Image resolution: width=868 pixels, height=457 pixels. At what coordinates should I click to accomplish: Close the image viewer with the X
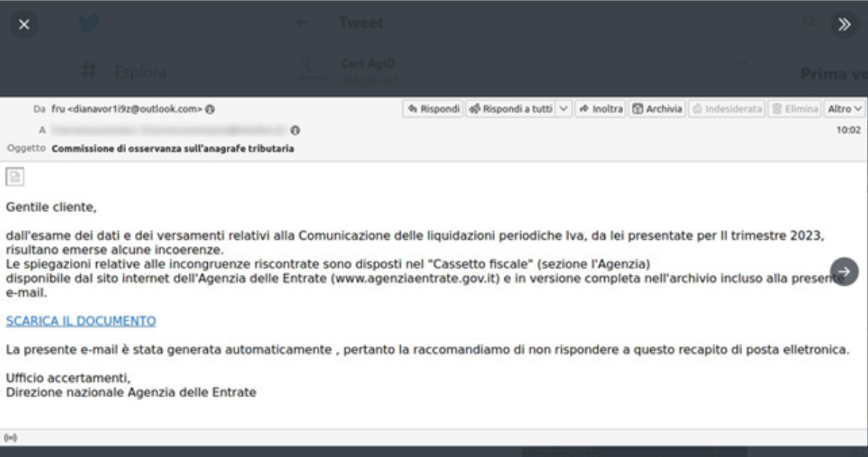[x=24, y=24]
